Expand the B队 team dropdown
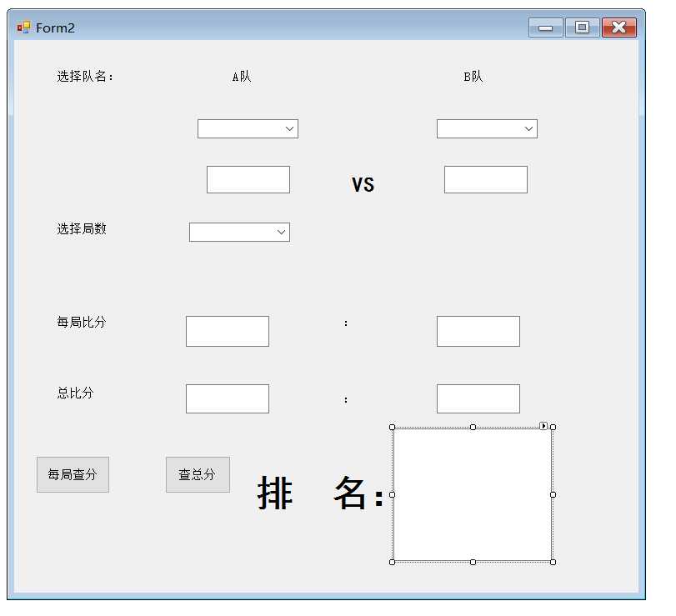Viewport: 676px width, 616px height. click(528, 129)
